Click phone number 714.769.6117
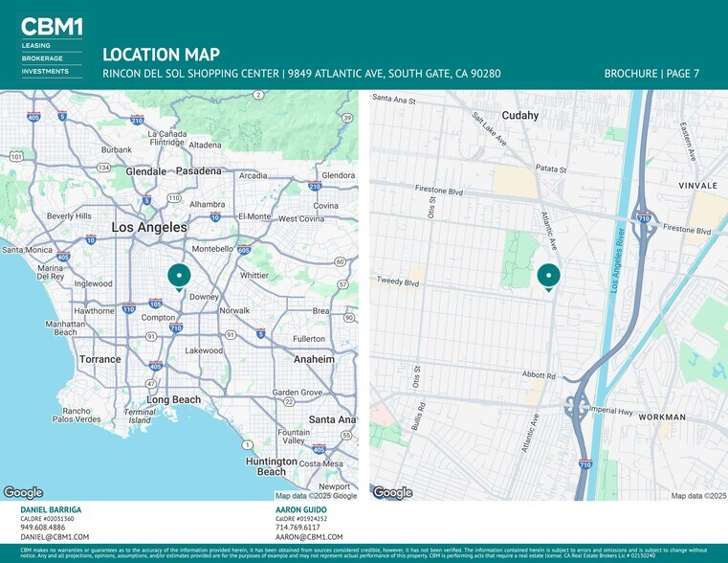 [298, 528]
